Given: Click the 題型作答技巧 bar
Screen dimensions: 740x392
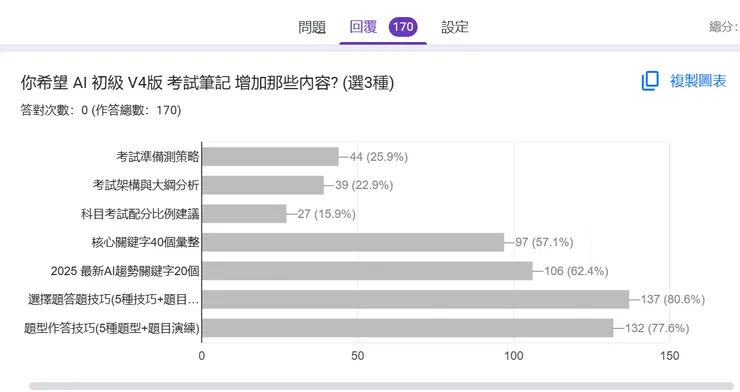Looking at the screenshot, I should 408,328.
